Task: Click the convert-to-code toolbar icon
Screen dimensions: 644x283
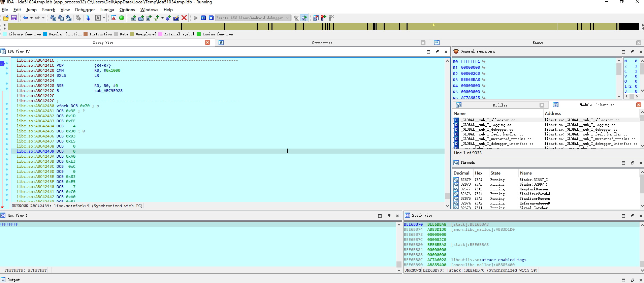Action: [133, 18]
